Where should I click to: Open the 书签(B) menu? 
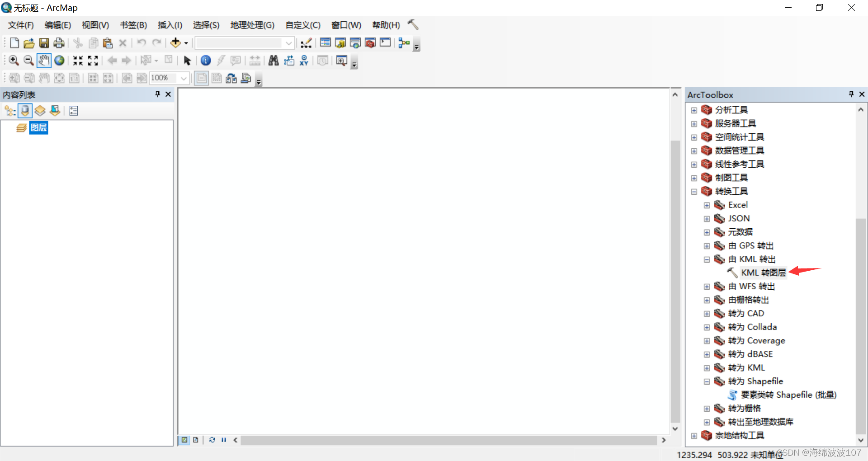133,25
